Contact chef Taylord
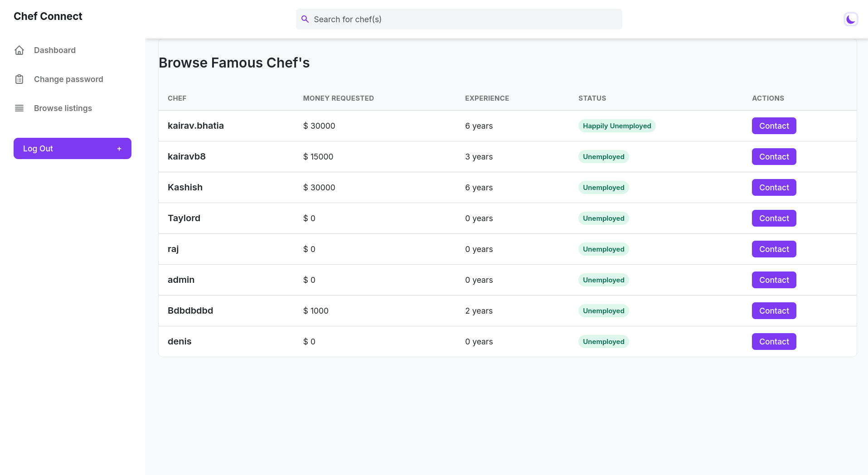The image size is (868, 475). click(x=774, y=218)
